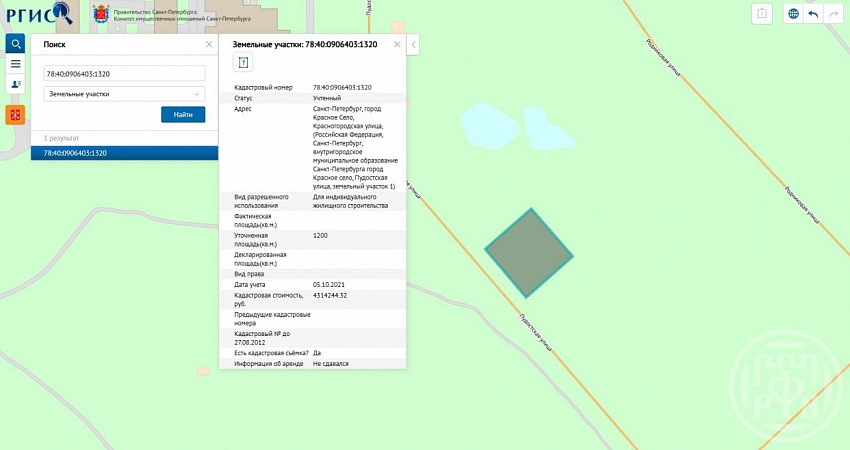
Task: Open the document icon in parcel panel
Action: coord(243,63)
